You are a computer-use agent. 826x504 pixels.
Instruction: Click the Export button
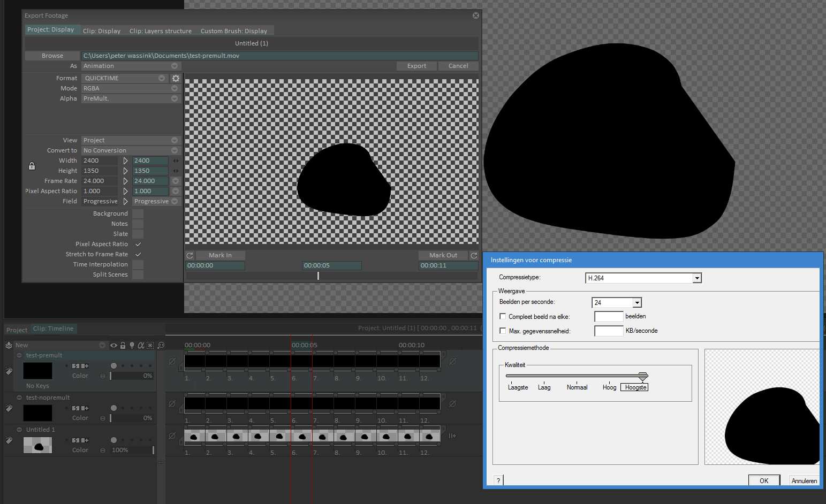(416, 66)
